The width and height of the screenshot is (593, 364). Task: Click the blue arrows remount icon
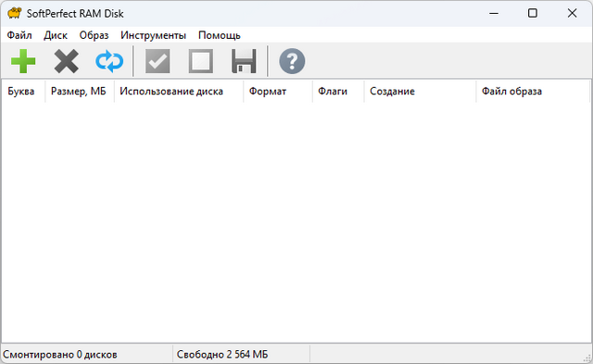109,61
